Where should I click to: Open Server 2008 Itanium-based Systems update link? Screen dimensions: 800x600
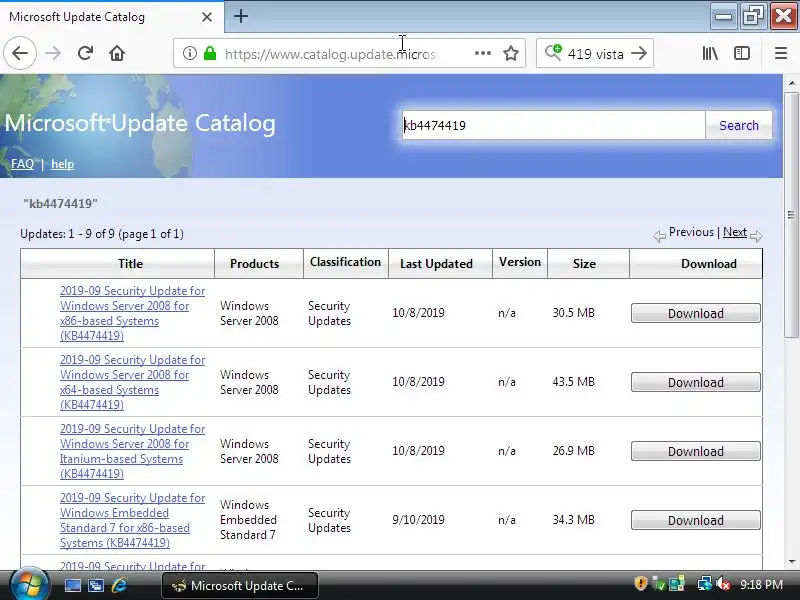tap(132, 451)
